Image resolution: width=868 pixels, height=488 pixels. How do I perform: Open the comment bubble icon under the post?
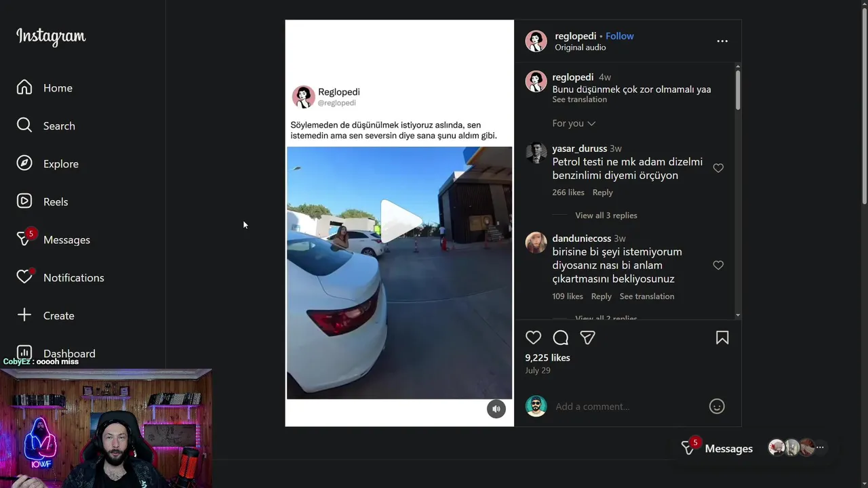pyautogui.click(x=561, y=338)
